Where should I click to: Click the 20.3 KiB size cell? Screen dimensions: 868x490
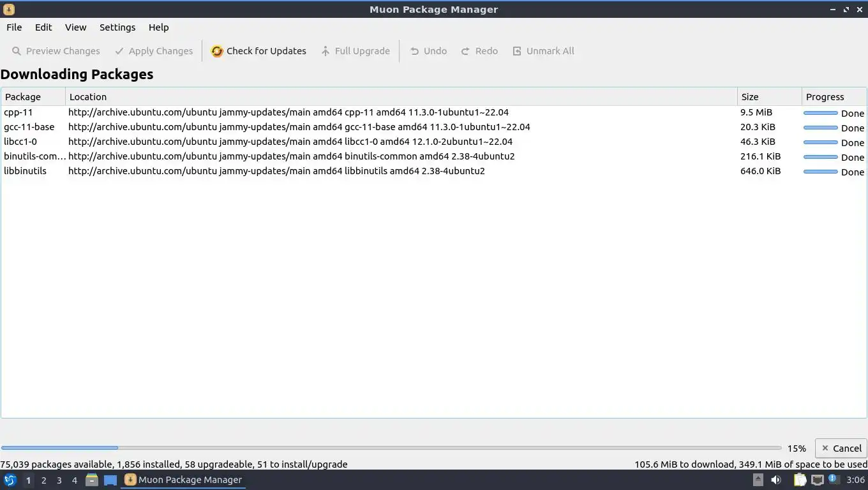click(758, 127)
